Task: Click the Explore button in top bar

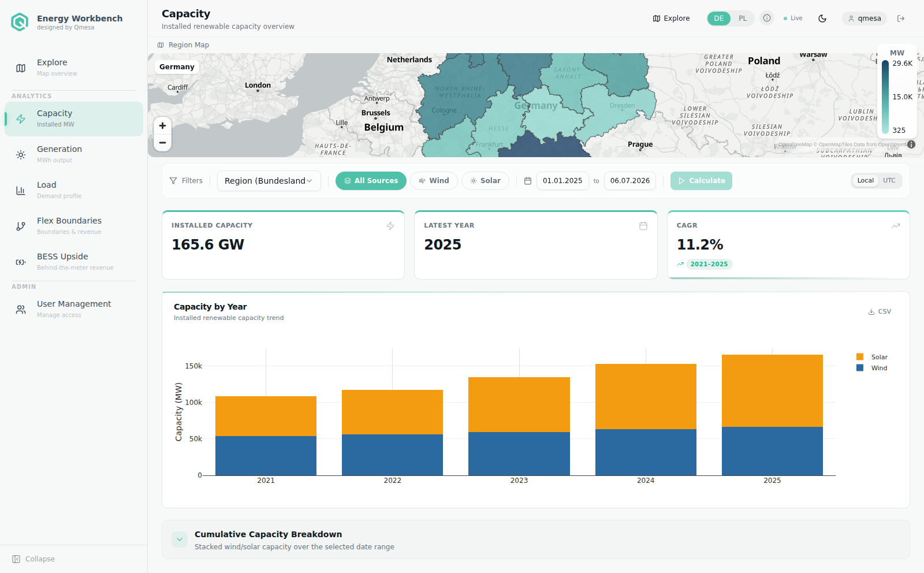Action: [671, 18]
